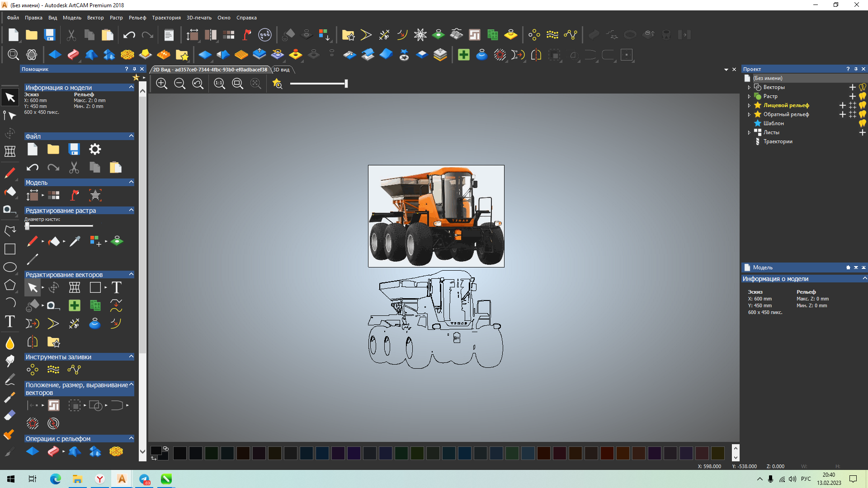
Task: Click Zoom tool icon in second toolbar
Action: click(x=14, y=55)
